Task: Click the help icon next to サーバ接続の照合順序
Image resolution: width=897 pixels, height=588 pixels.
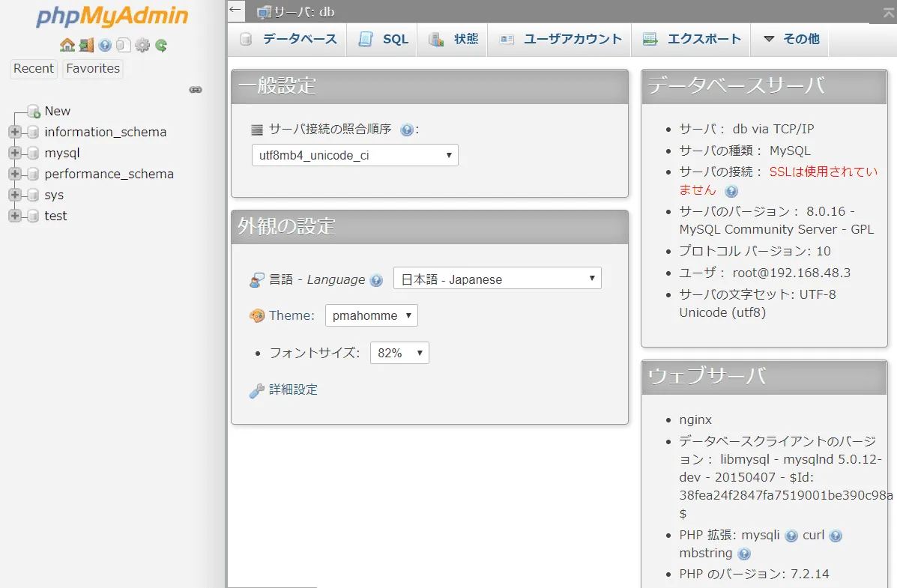Action: click(407, 128)
